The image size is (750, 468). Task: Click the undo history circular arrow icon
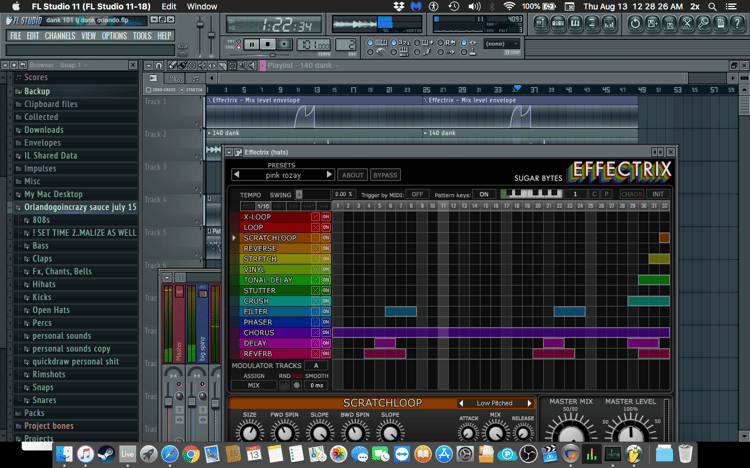pos(635,23)
